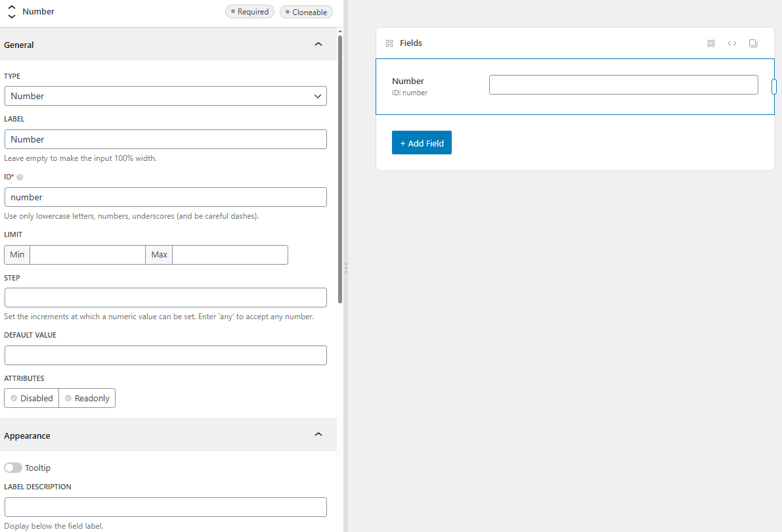Toggle the Required option
The width and height of the screenshot is (782, 532).
[250, 12]
